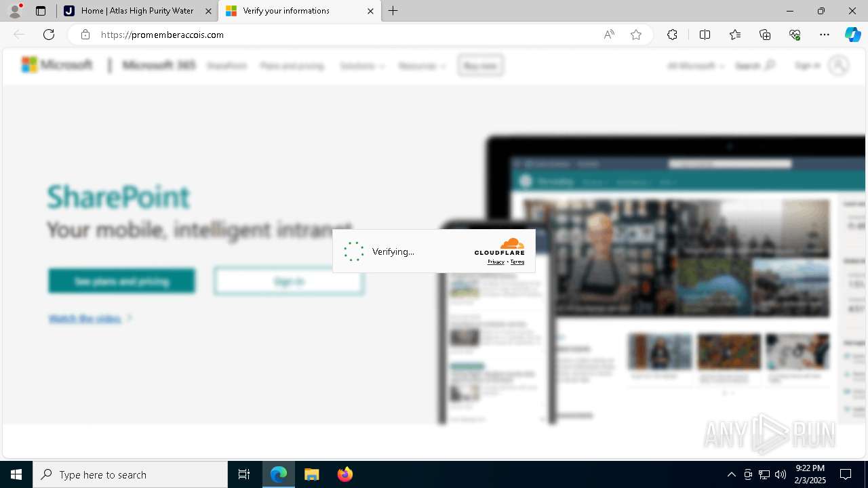868x488 pixels.
Task: Click the taskbar search box
Action: point(130,474)
